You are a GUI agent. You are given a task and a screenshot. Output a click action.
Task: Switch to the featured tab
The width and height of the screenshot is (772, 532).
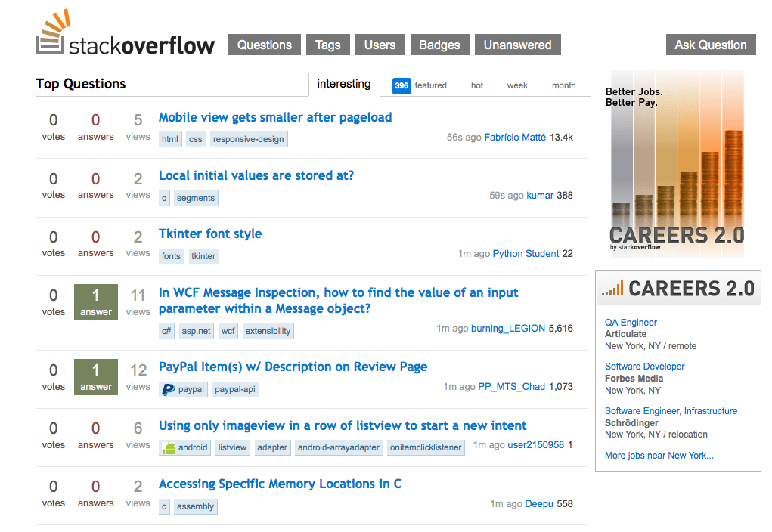point(430,85)
